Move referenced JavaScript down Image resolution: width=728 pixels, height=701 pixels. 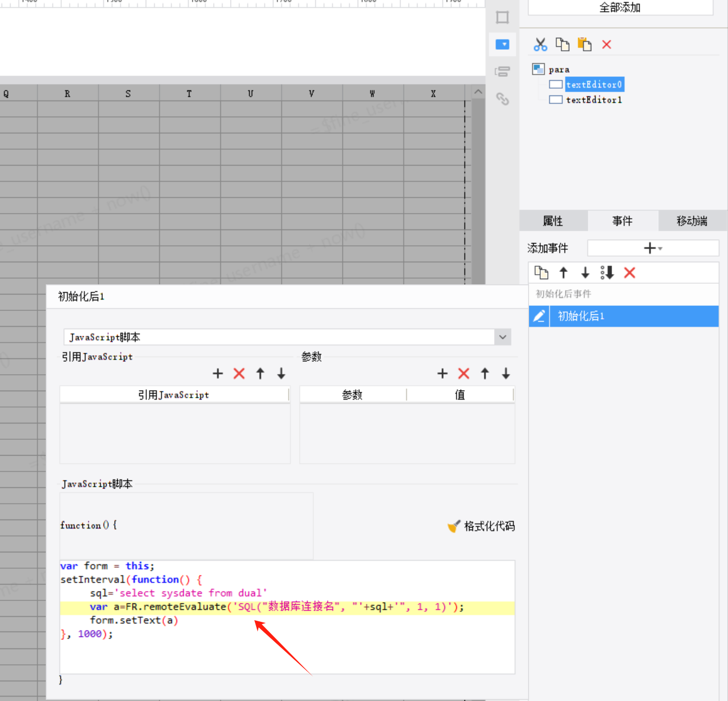[x=281, y=373]
